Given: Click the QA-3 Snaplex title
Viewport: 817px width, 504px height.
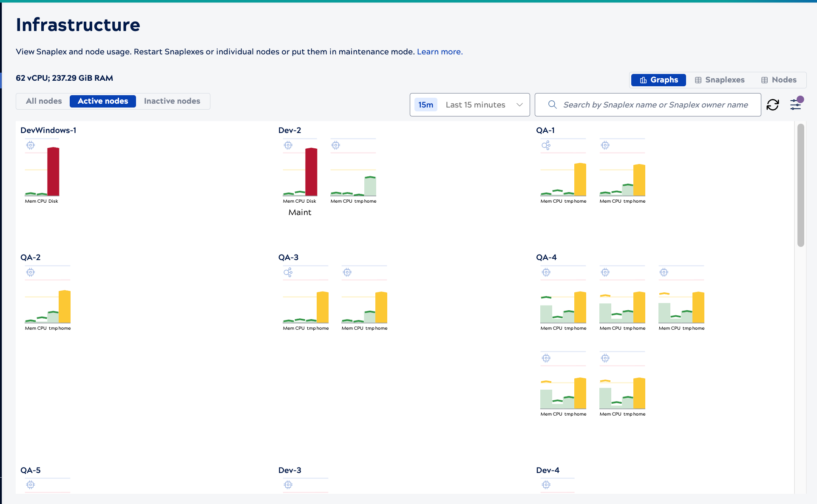Looking at the screenshot, I should tap(288, 258).
